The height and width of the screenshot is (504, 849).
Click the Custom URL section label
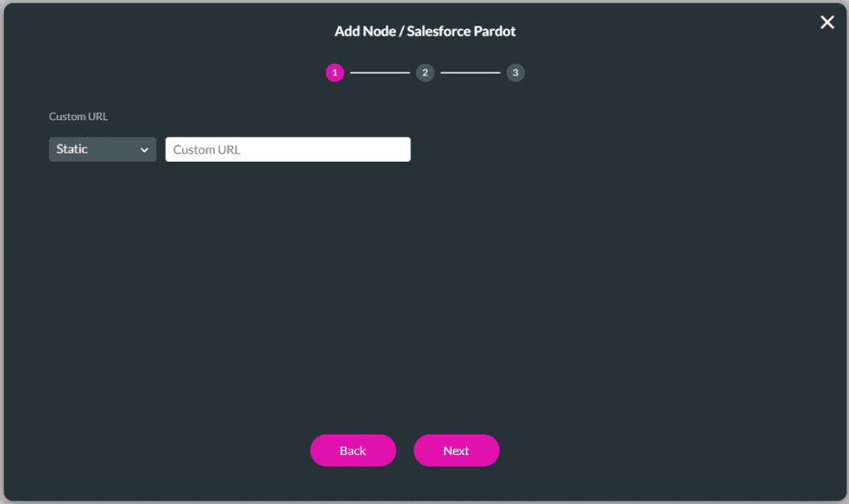click(x=78, y=116)
